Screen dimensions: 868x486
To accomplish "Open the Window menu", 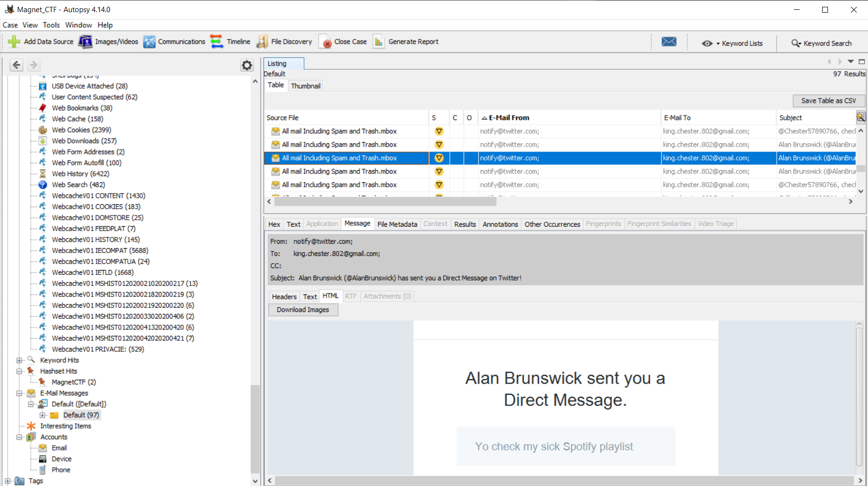I will pyautogui.click(x=79, y=25).
